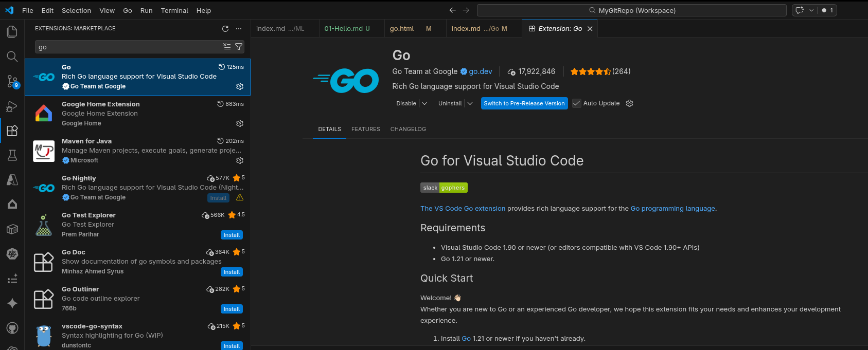Click Switch to Pre-Release Version button

524,103
